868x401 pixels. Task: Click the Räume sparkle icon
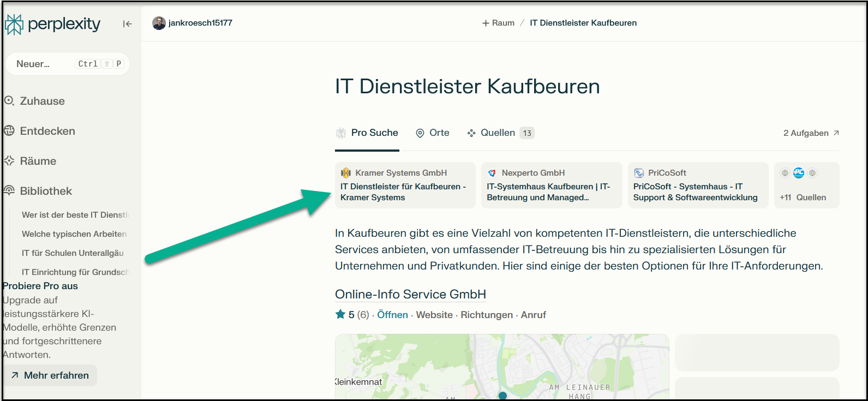(9, 161)
